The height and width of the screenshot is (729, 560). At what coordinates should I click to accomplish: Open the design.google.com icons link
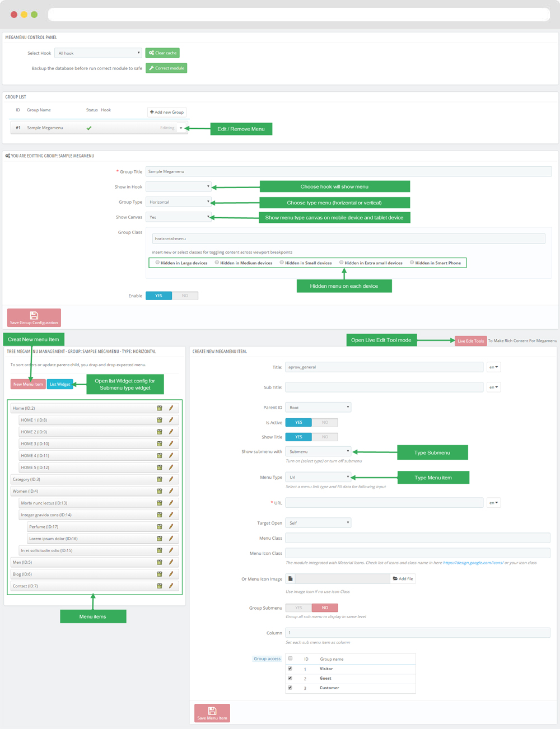click(x=473, y=563)
